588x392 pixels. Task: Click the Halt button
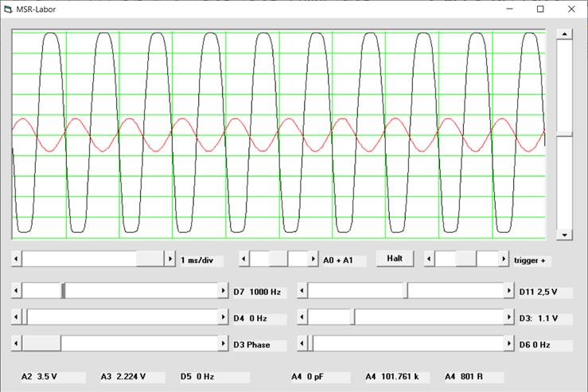click(x=395, y=258)
